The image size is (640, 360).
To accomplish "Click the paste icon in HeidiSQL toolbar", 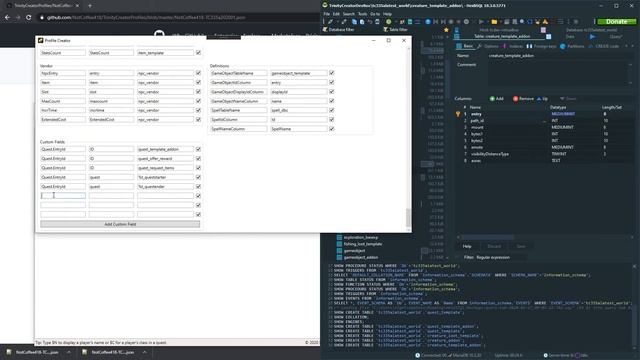I will (x=362, y=22).
